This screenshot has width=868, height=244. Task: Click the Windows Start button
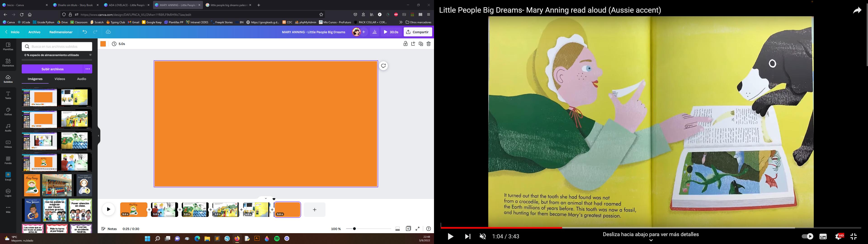pyautogui.click(x=147, y=239)
